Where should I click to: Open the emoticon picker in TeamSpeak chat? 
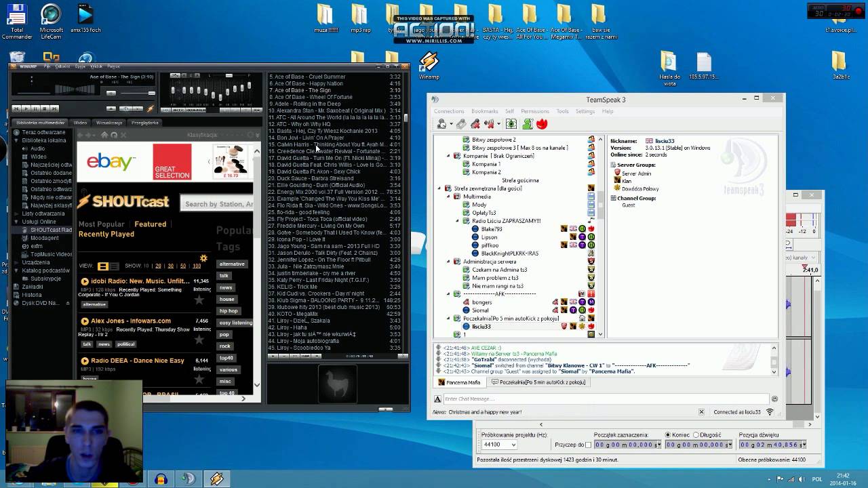point(774,399)
